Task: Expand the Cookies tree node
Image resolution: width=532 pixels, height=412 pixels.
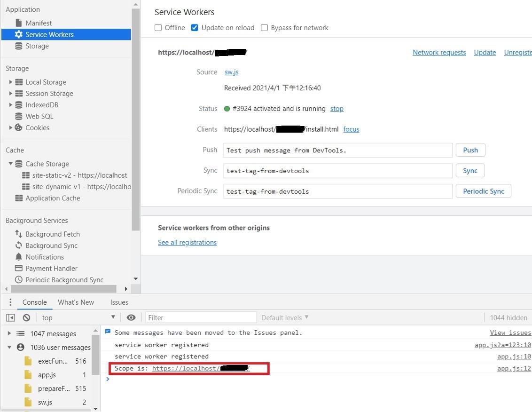Action: [x=10, y=128]
